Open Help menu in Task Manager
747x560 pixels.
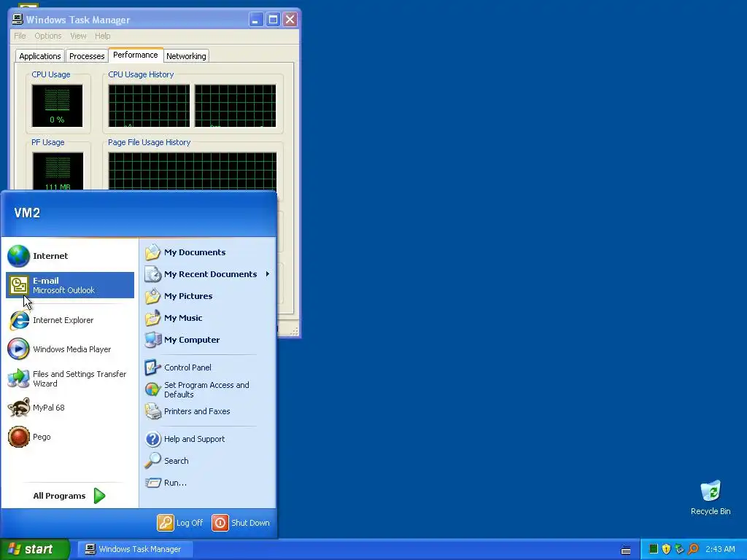point(102,36)
